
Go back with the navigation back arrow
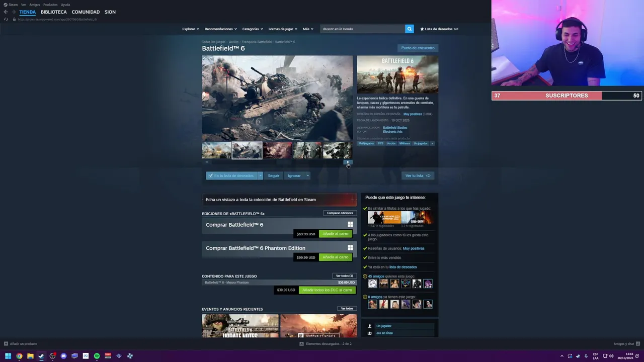pos(6,12)
